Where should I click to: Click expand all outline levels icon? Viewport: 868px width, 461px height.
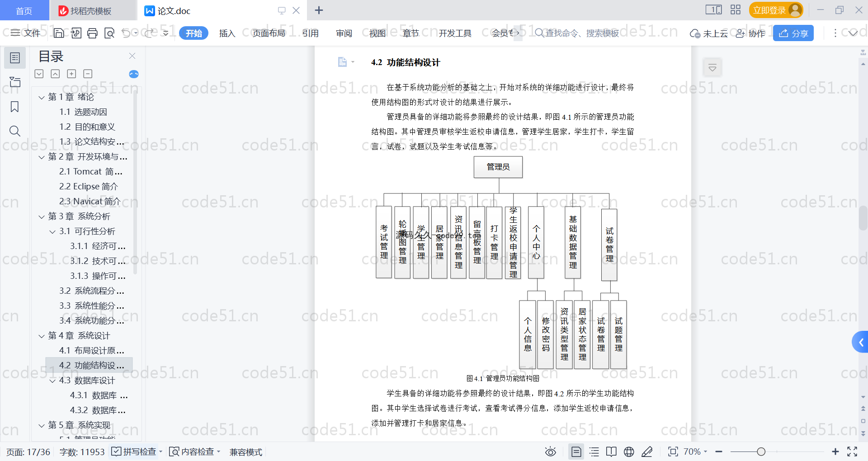39,74
